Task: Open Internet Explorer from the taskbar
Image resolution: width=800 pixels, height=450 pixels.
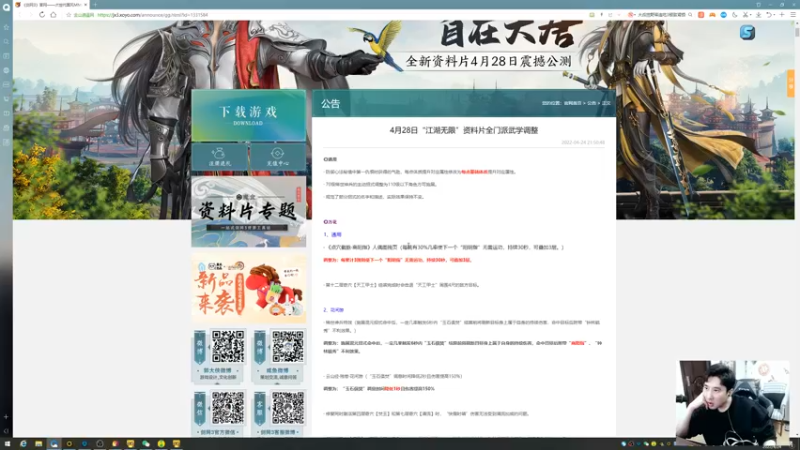Action: point(23,444)
